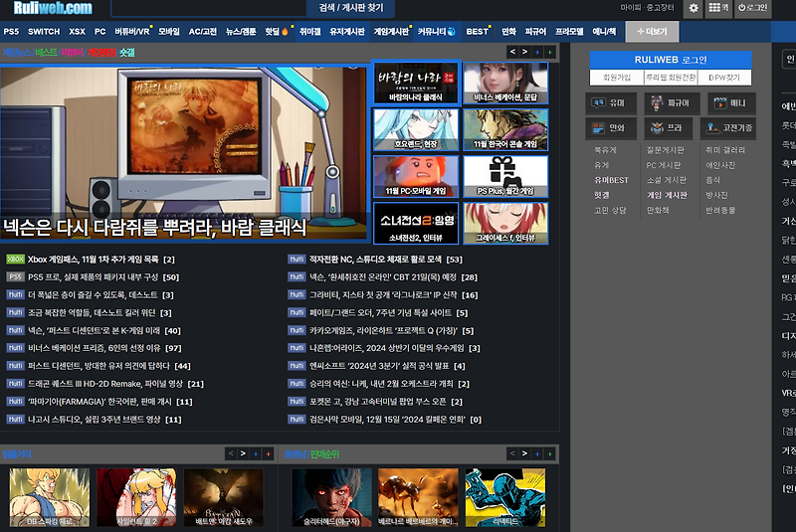This screenshot has width=796, height=532.
Task: Click red plus icon in bottom-left section
Action: pyautogui.click(x=268, y=453)
